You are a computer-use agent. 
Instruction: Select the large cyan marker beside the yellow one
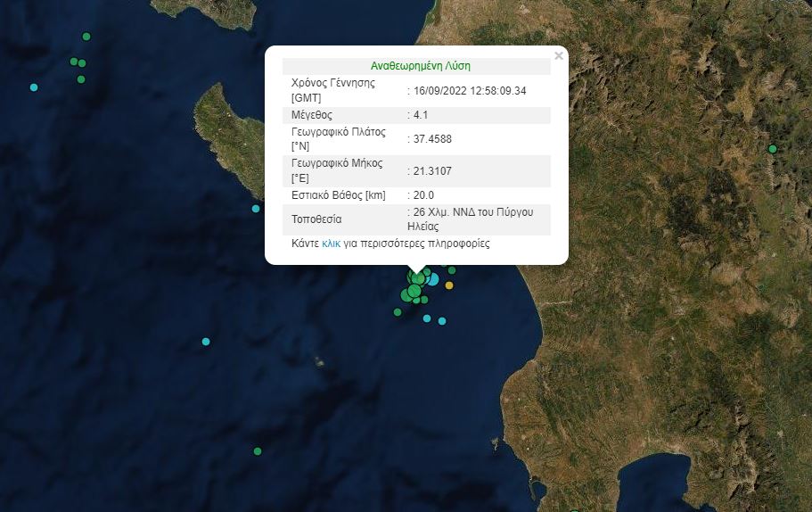click(x=432, y=280)
